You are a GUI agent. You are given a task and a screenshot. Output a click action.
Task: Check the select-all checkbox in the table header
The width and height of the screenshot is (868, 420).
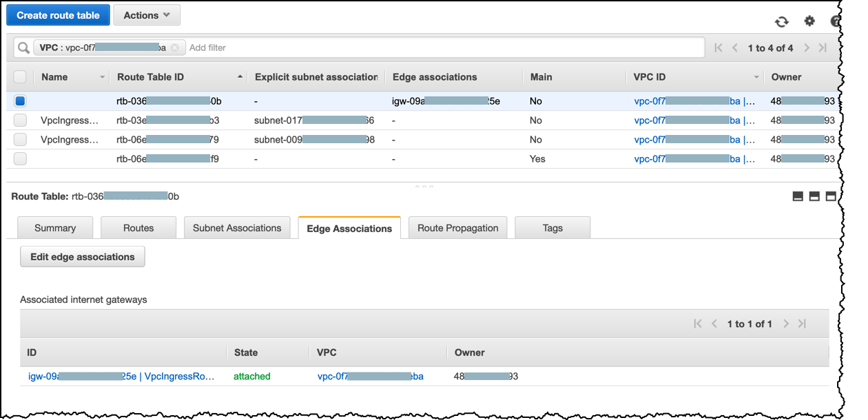tap(20, 76)
